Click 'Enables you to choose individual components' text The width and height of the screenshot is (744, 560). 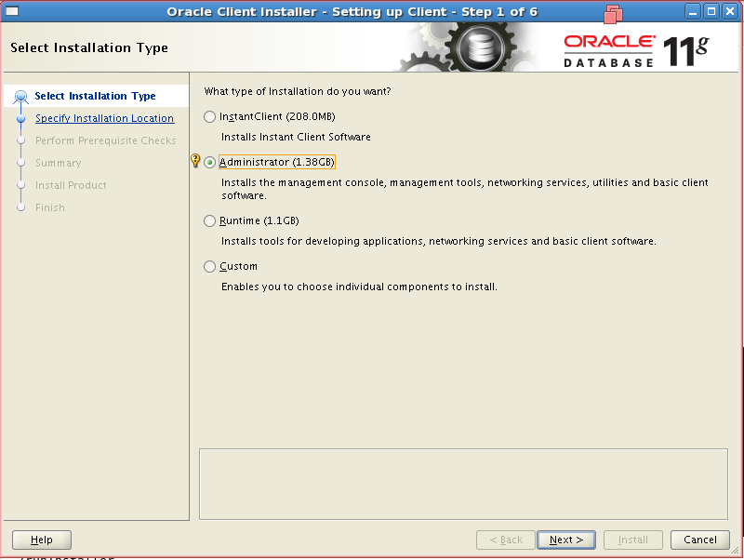click(x=359, y=287)
